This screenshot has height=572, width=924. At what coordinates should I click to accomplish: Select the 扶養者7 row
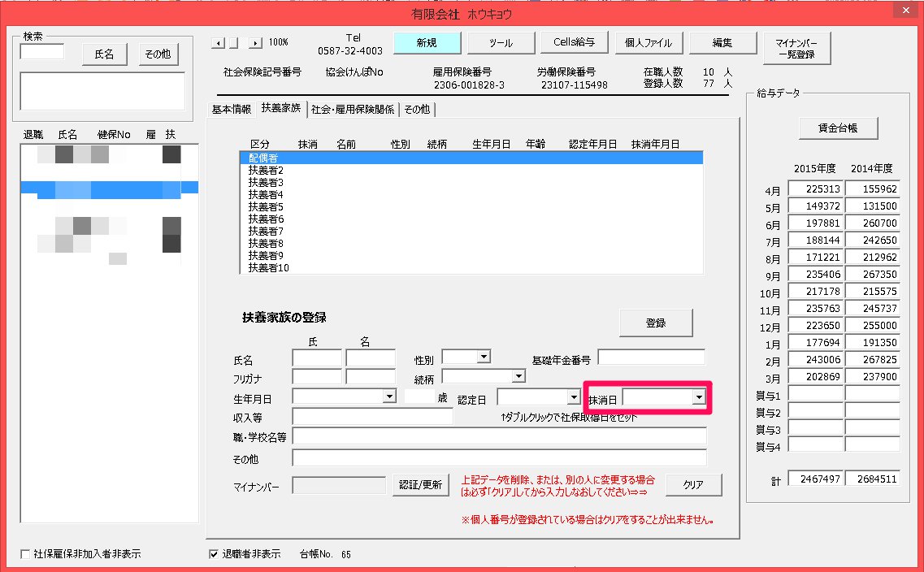click(471, 231)
